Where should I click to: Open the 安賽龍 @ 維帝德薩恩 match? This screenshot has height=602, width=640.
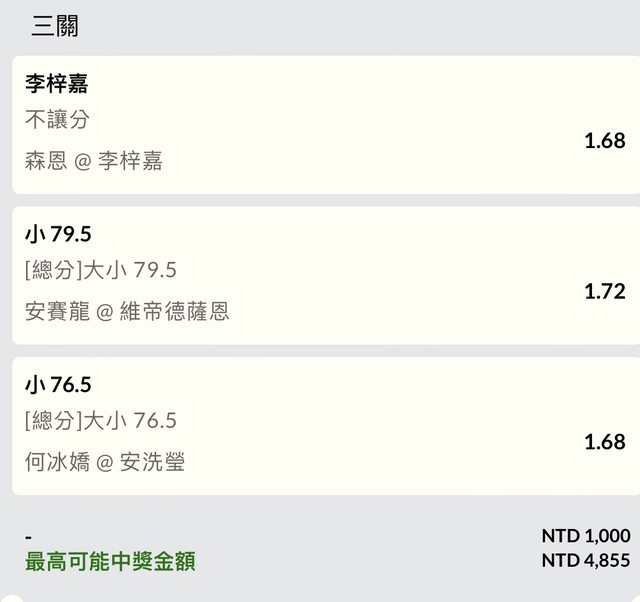coord(127,311)
